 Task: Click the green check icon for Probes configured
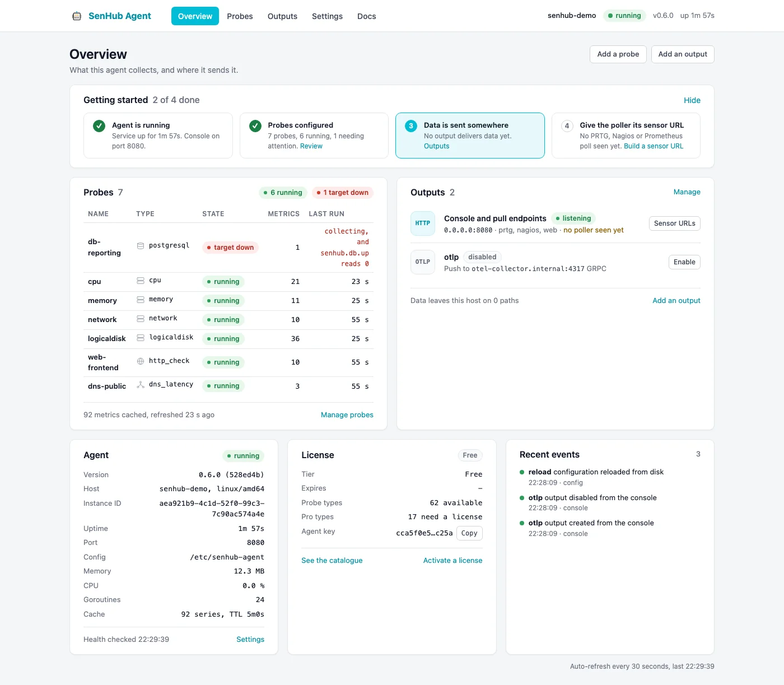point(255,126)
